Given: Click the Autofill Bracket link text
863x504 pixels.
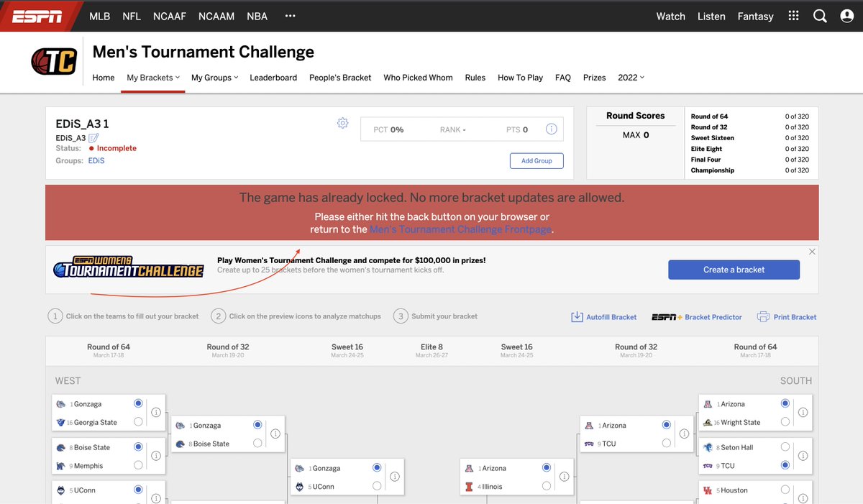Looking at the screenshot, I should (611, 317).
